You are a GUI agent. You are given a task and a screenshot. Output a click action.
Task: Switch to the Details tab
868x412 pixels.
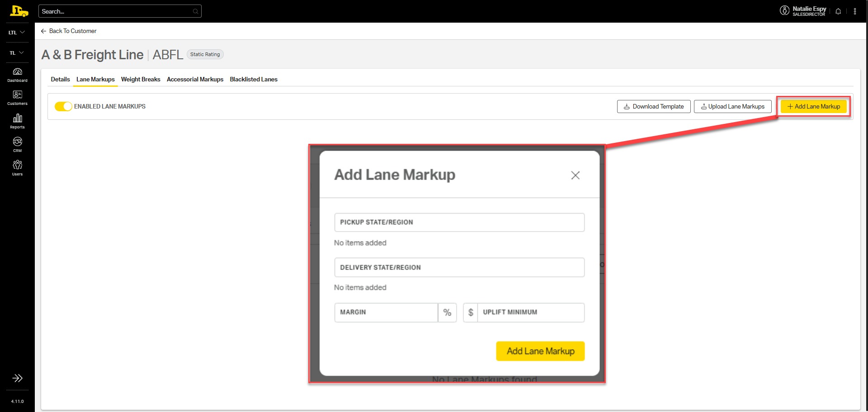(60, 79)
